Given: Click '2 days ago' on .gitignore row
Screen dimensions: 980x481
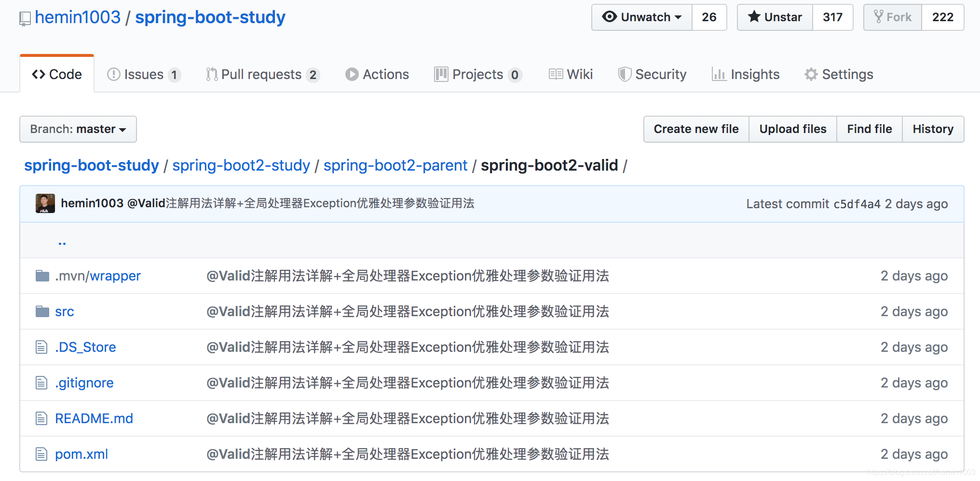Looking at the screenshot, I should click(914, 383).
